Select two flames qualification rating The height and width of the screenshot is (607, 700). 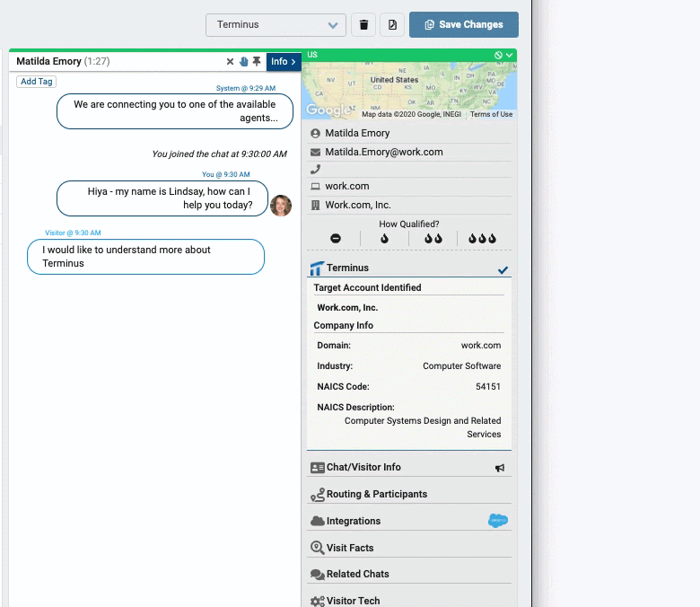tap(433, 239)
